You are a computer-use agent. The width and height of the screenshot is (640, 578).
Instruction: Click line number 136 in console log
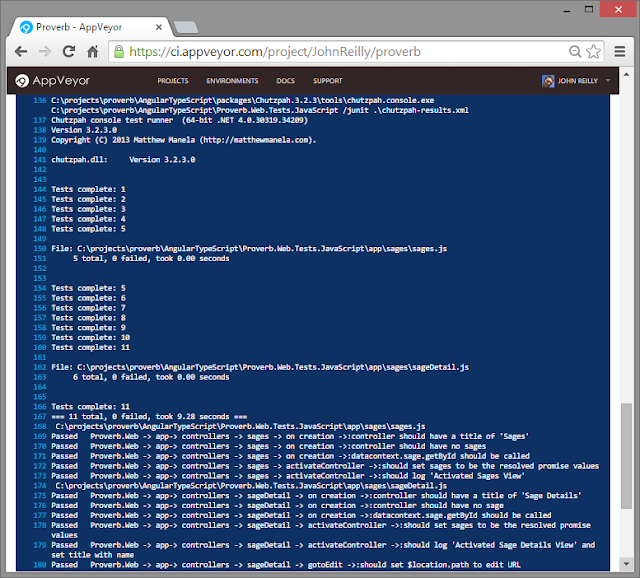(x=40, y=100)
